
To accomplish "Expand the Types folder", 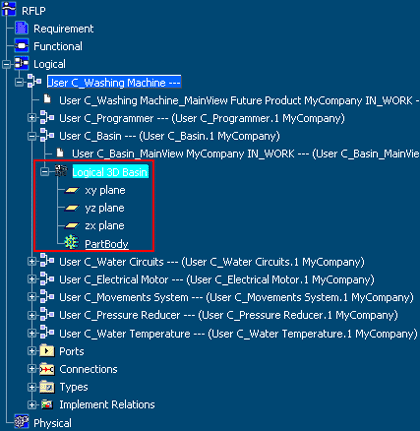I will point(32,387).
